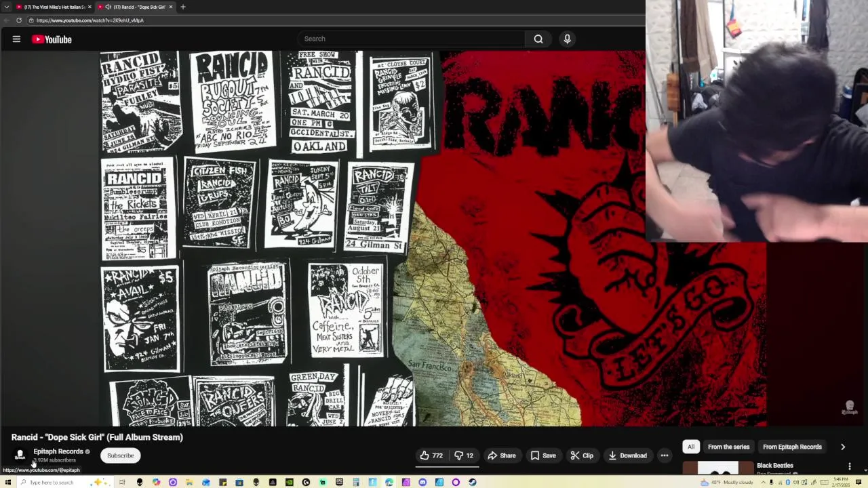Mute the Rancid tab via speaker icon

[x=108, y=7]
